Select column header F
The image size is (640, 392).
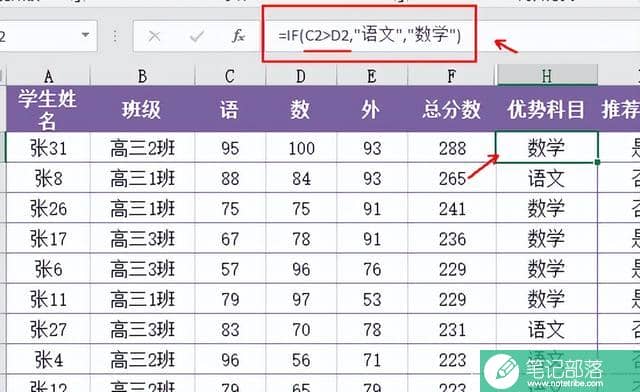pyautogui.click(x=452, y=76)
